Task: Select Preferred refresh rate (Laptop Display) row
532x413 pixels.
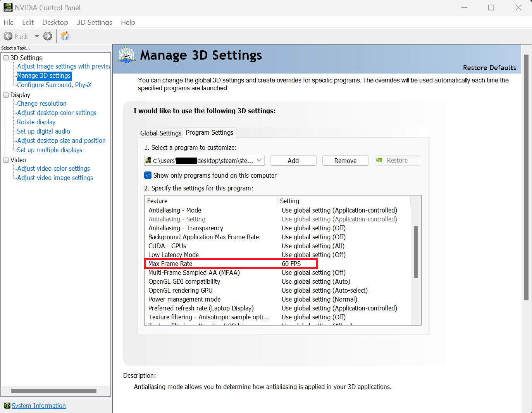Action: point(277,308)
